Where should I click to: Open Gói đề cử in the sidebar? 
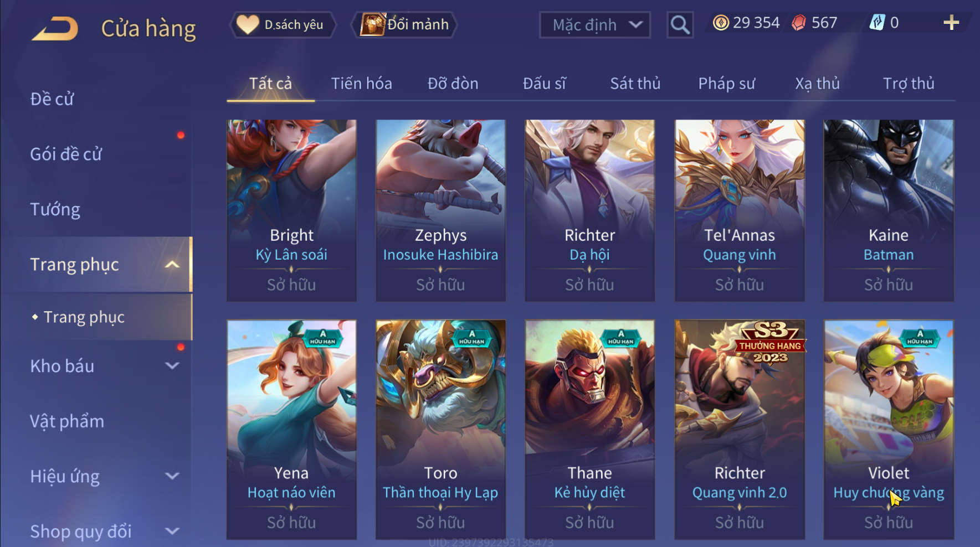[x=66, y=154]
